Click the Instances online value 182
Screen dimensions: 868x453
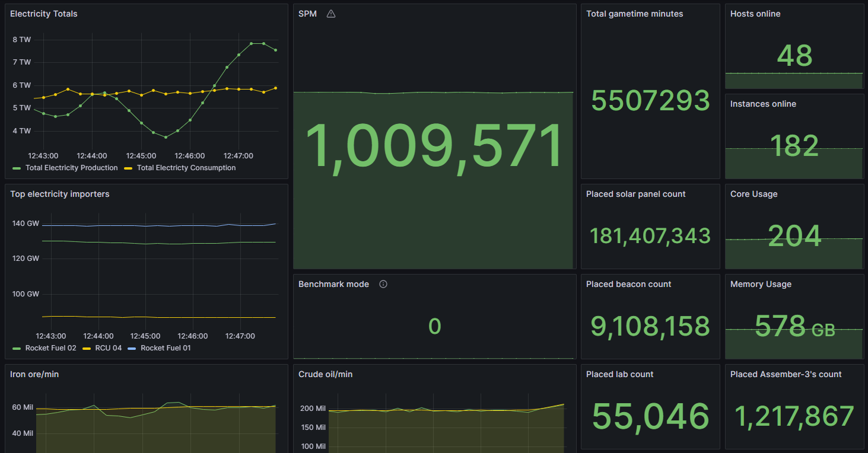tap(794, 146)
